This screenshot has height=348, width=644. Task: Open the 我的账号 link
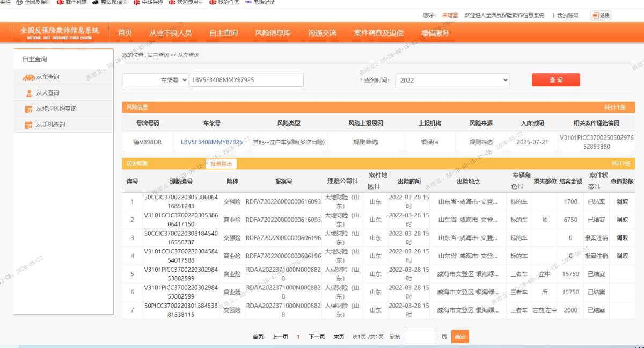[568, 16]
